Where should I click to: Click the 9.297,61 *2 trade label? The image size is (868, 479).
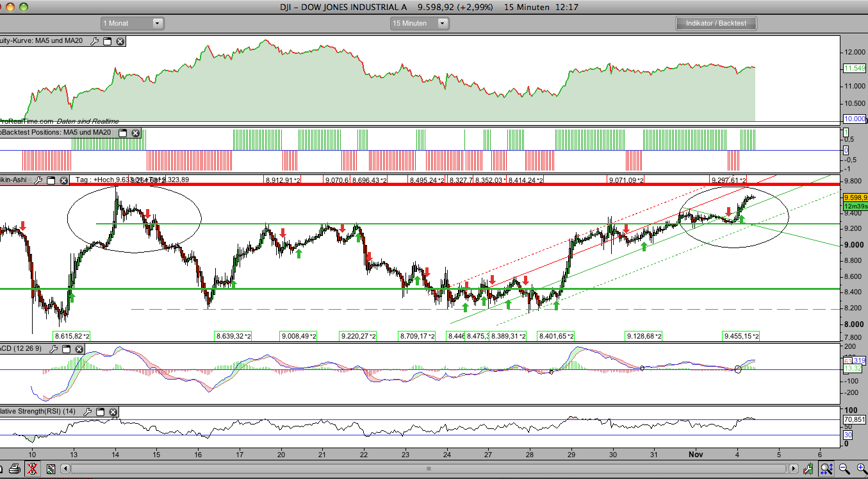click(x=728, y=180)
